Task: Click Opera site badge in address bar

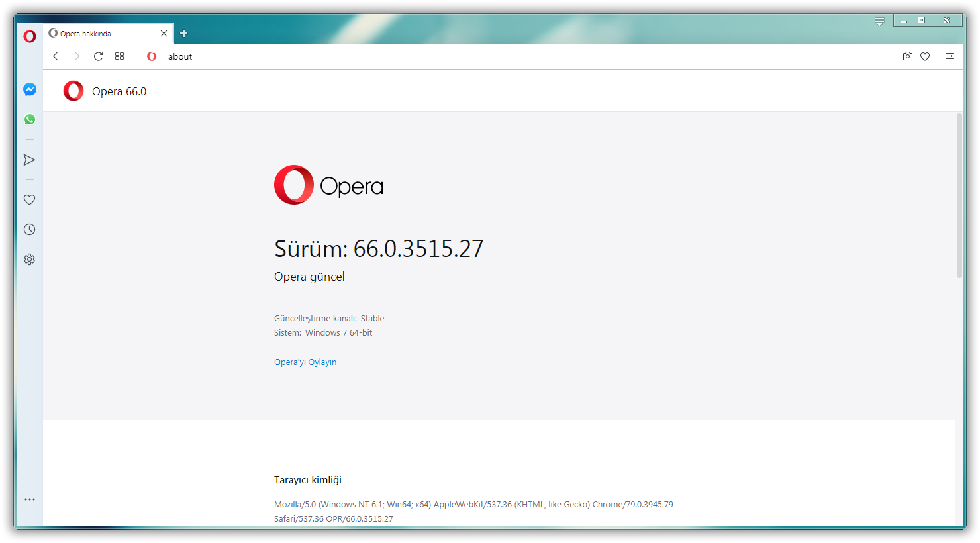Action: coord(152,56)
